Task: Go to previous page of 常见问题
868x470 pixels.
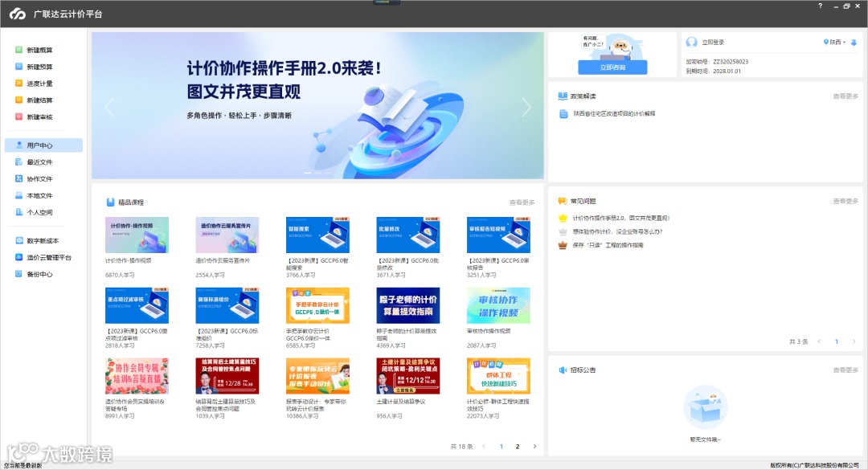Action: tap(819, 341)
